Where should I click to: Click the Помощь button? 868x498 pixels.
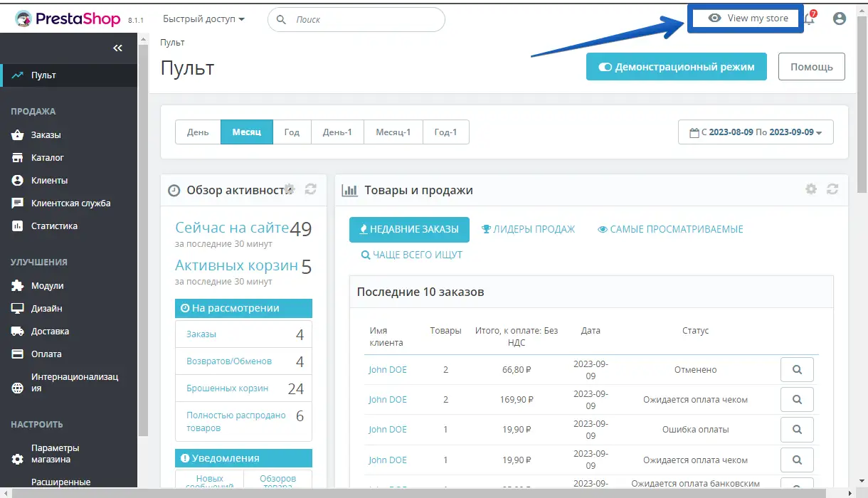click(x=811, y=67)
